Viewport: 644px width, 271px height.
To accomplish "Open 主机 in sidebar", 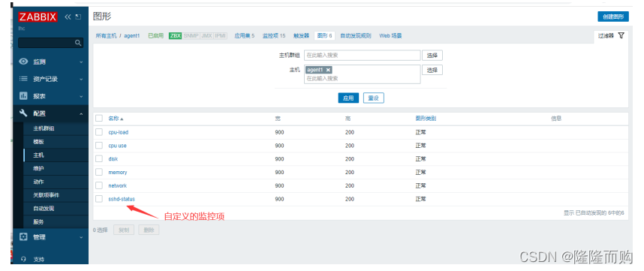I will [x=38, y=155].
